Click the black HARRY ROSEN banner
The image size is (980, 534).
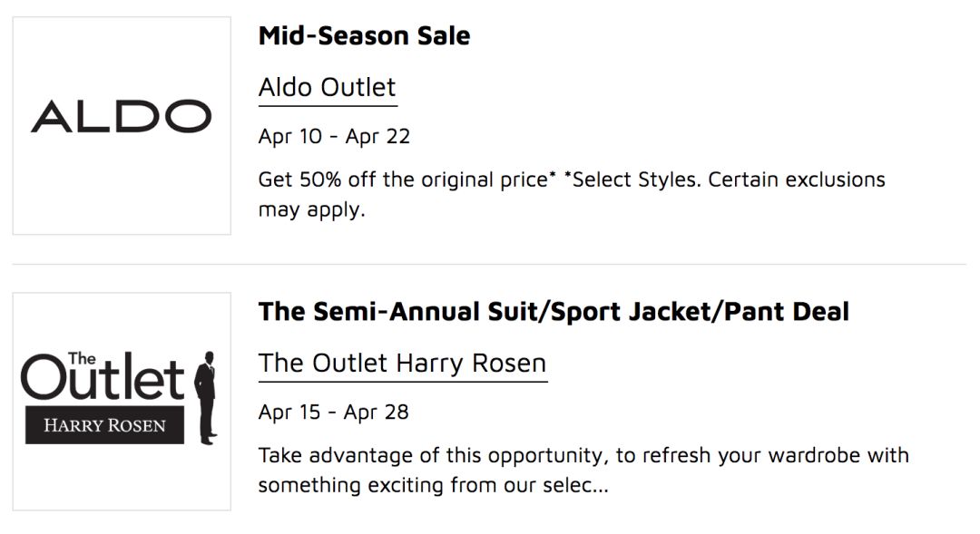tap(105, 425)
